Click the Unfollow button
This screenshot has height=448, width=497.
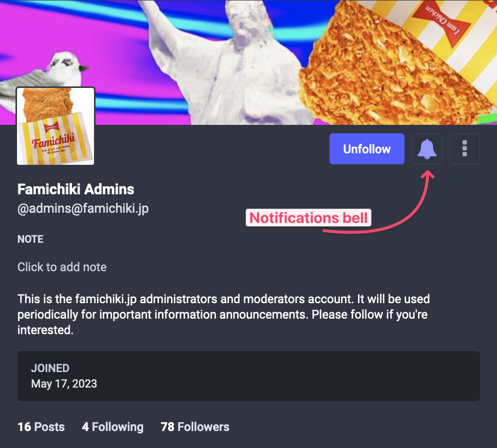pyautogui.click(x=366, y=149)
